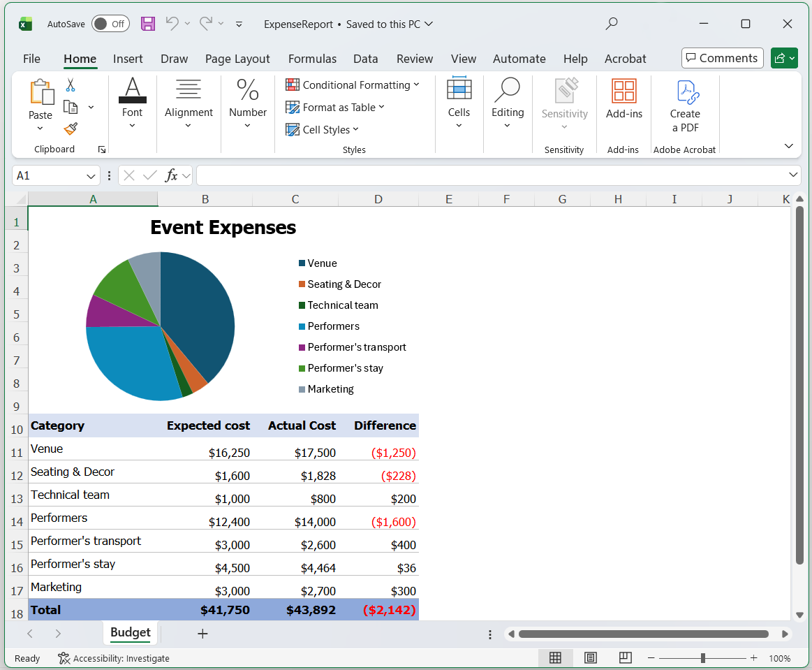The height and width of the screenshot is (670, 812).
Task: Switch to Page Break Preview view
Action: tap(626, 658)
